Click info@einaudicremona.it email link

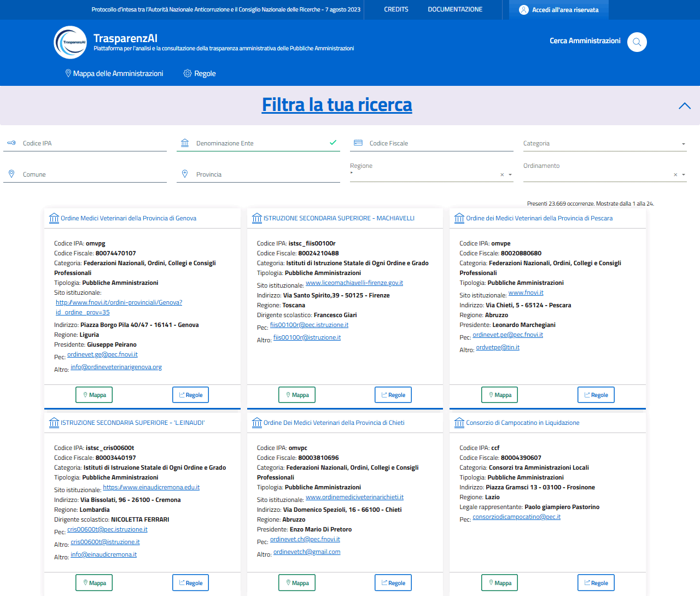[103, 554]
